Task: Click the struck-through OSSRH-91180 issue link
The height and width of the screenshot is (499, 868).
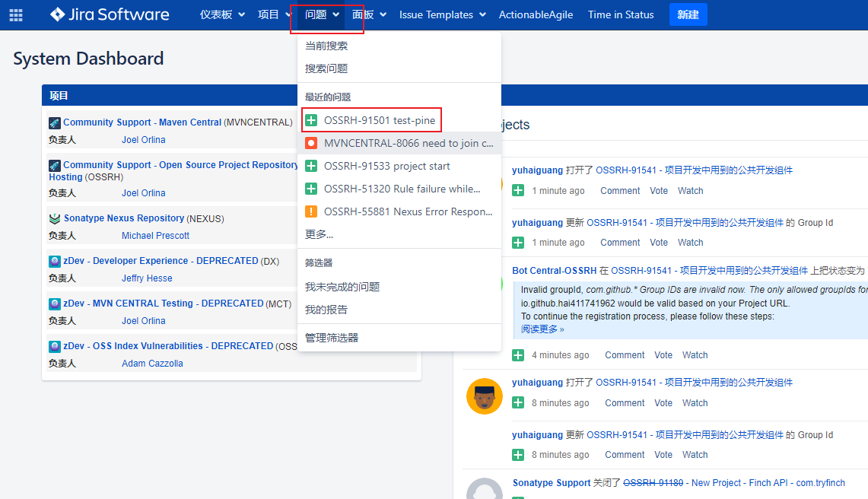Action: 653,483
